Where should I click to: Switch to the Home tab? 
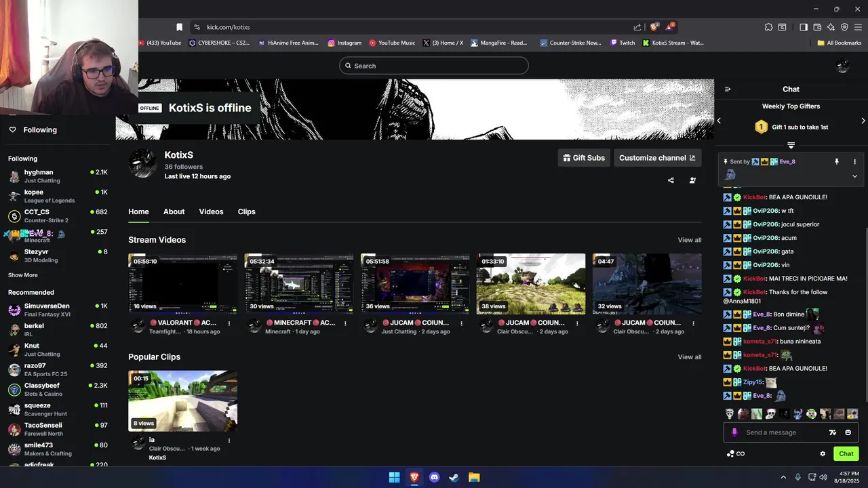coord(138,211)
